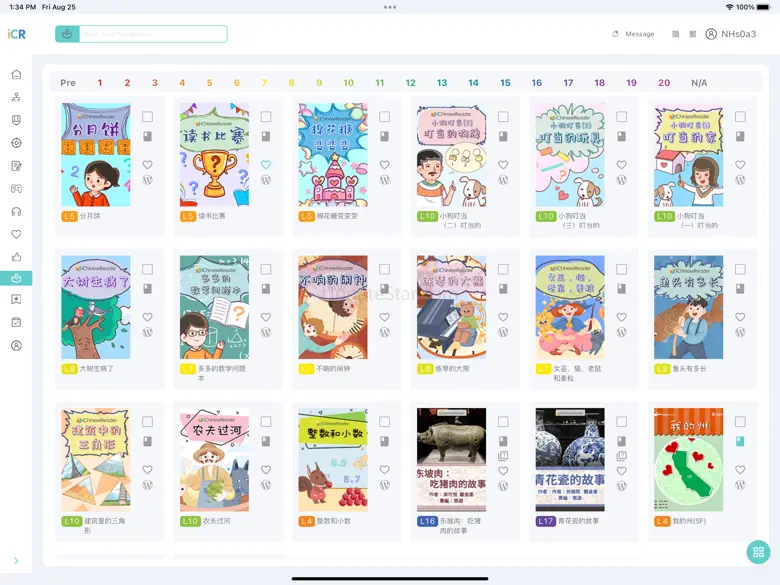Open the NHs0a3 account menu
This screenshot has width=780, height=585.
(731, 34)
